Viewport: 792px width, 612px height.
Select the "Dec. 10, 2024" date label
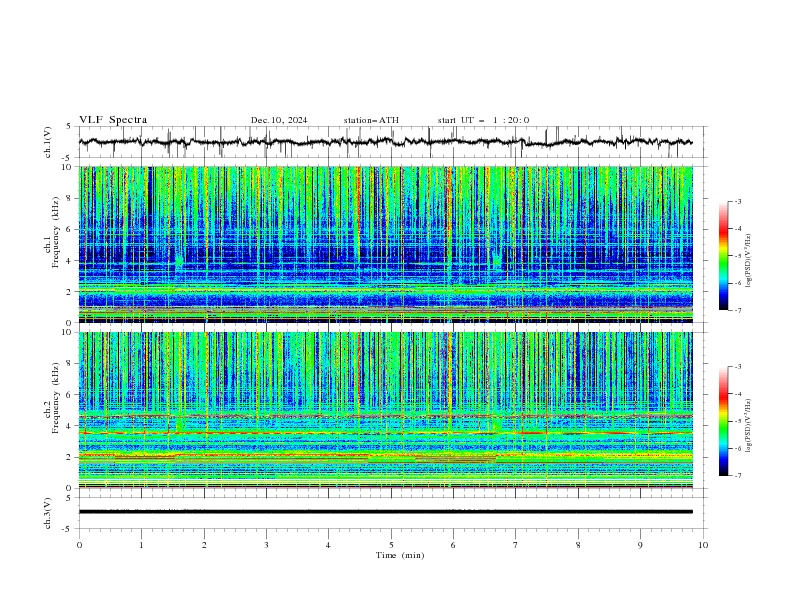tap(279, 120)
